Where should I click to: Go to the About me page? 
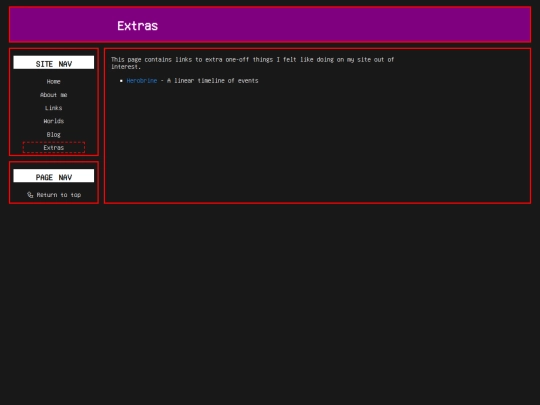pyautogui.click(x=53, y=95)
